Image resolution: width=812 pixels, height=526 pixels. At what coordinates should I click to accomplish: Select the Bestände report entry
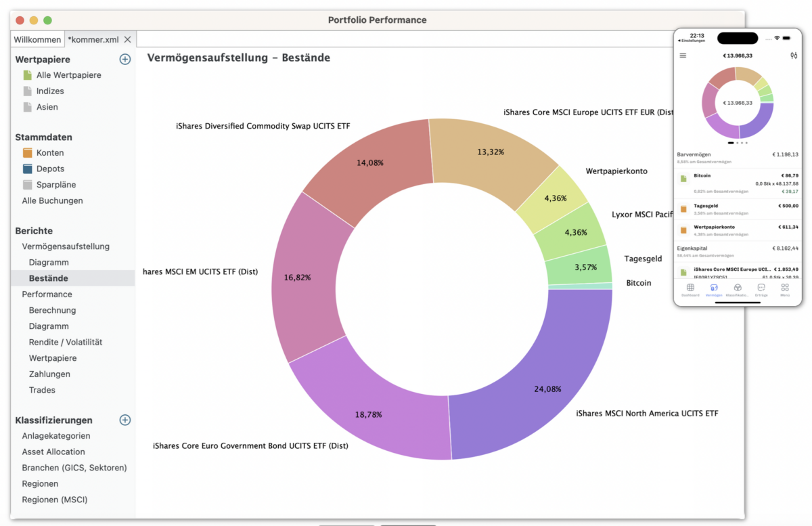(47, 278)
